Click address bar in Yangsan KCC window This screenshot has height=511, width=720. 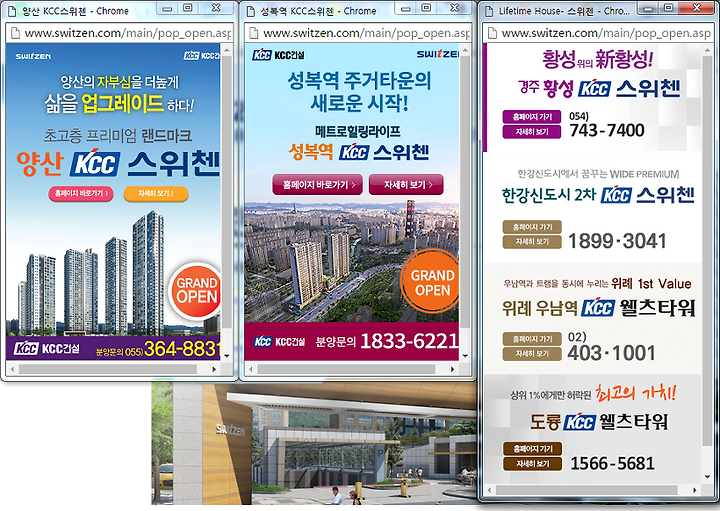pyautogui.click(x=119, y=33)
